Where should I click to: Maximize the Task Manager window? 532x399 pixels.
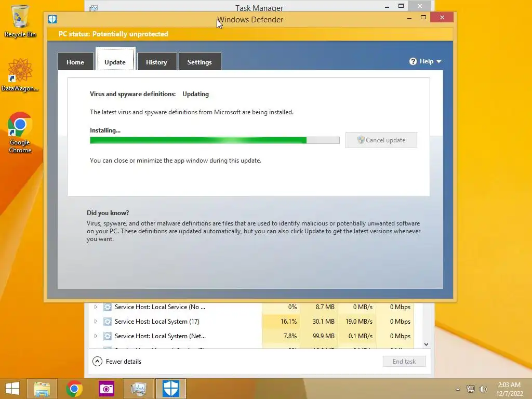[x=401, y=6]
